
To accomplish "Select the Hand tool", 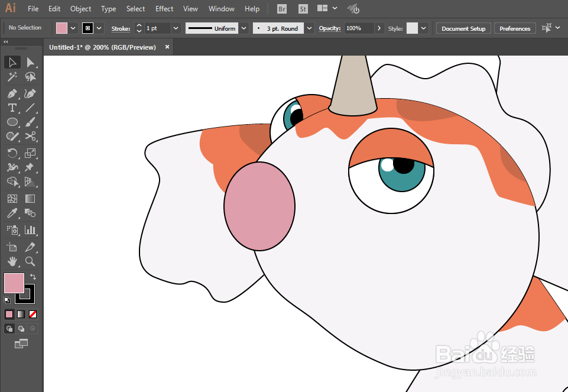I will (12, 261).
